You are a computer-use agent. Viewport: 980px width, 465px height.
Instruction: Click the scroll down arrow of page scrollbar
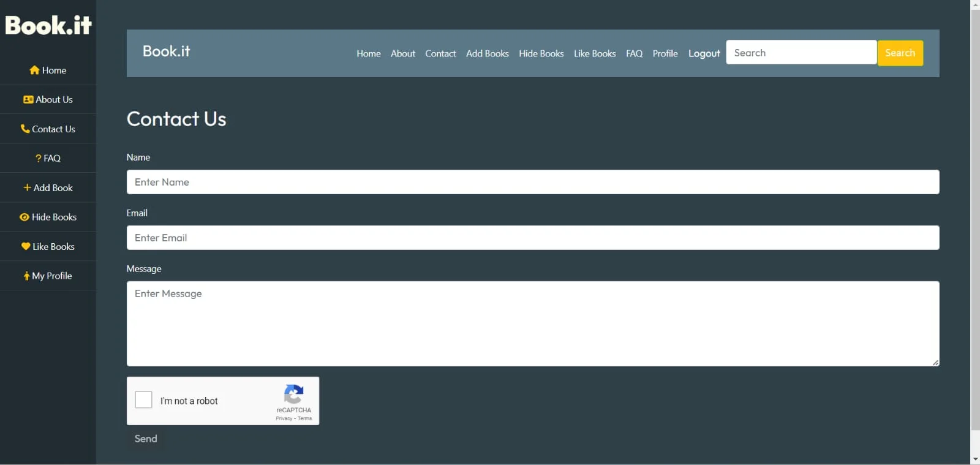click(x=975, y=459)
